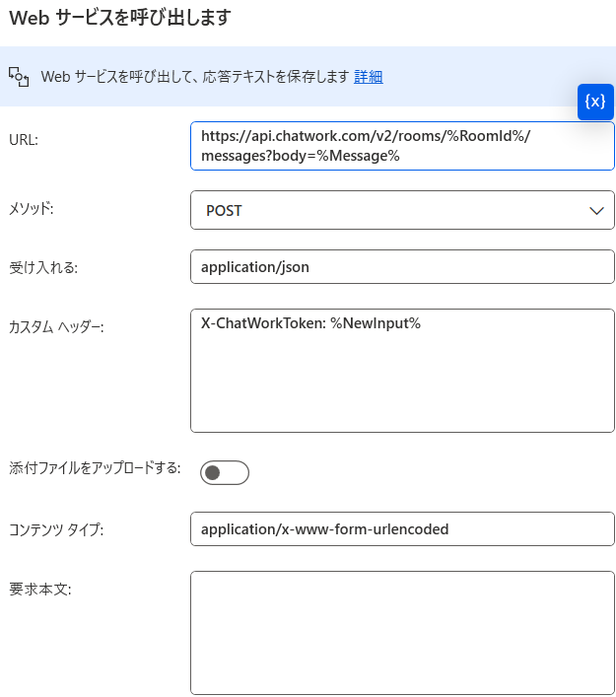
Task: Open the メソッド dropdown showing POST
Action: pos(402,210)
